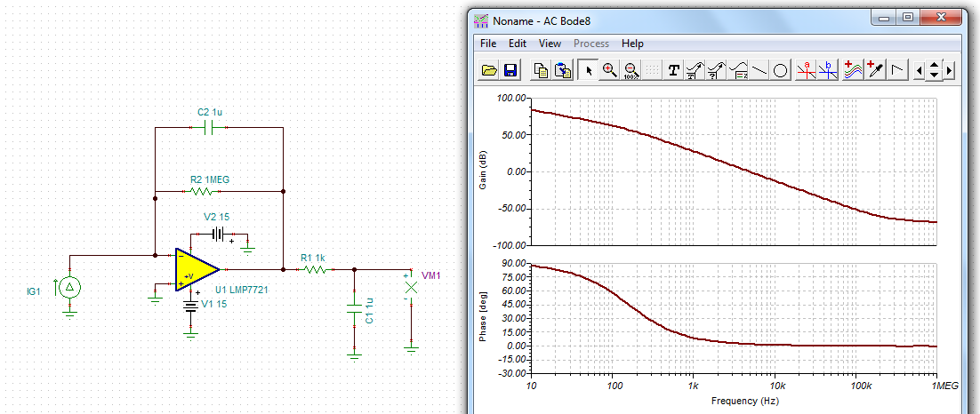Click the Frequency (Hz) axis label
This screenshot has width=980, height=414.
pos(745,401)
